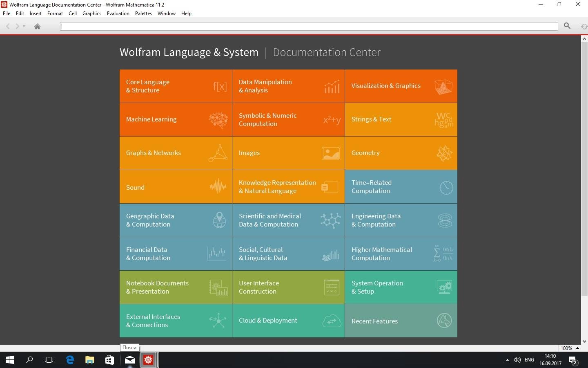Click the taskbar search magnifier
The image size is (588, 368).
click(x=29, y=360)
